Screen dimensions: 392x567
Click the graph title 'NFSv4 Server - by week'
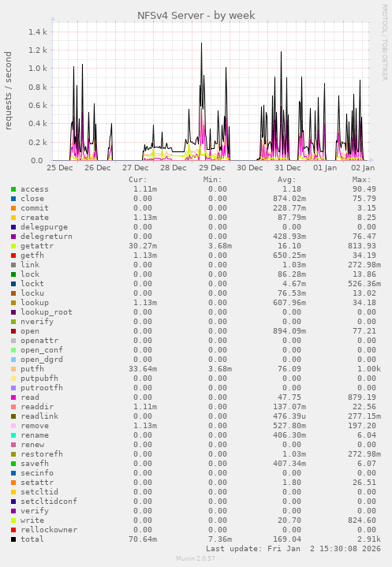point(196,16)
